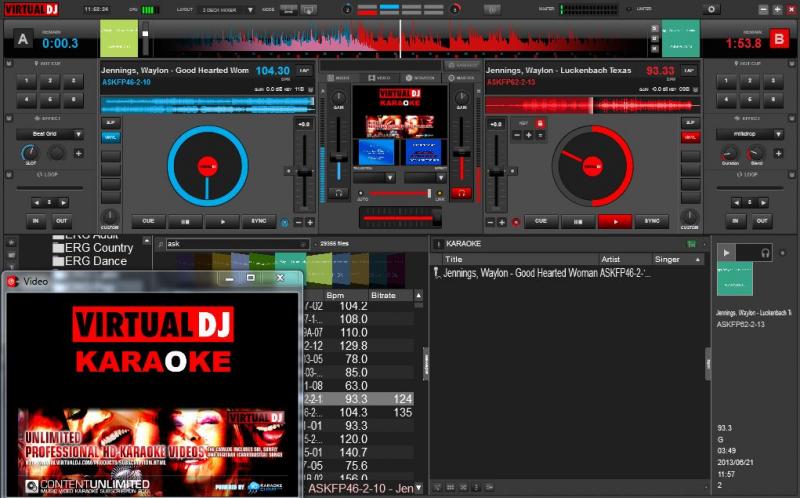Click the key minus button on deck B

pos(517,135)
